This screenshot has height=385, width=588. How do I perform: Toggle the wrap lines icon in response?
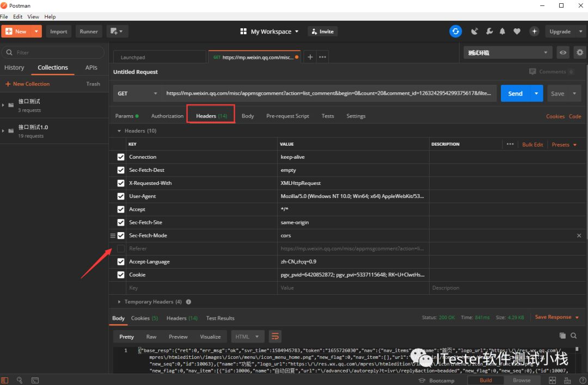275,336
